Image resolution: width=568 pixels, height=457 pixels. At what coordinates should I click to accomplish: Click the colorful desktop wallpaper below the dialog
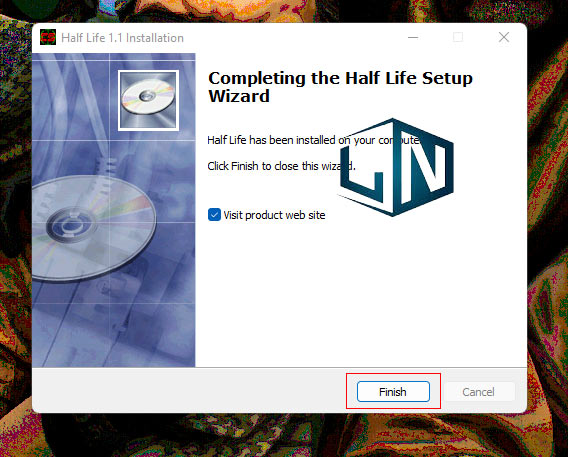click(x=284, y=436)
